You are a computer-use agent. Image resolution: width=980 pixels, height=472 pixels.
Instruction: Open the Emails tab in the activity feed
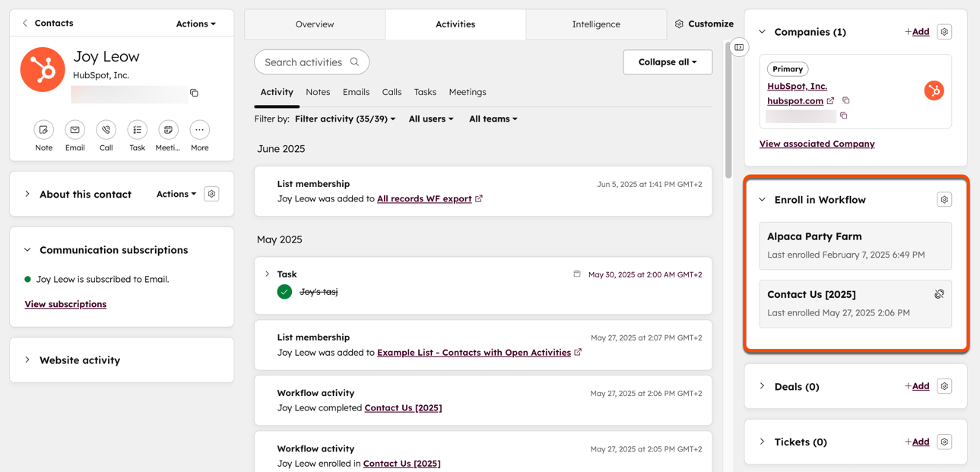coord(356,92)
